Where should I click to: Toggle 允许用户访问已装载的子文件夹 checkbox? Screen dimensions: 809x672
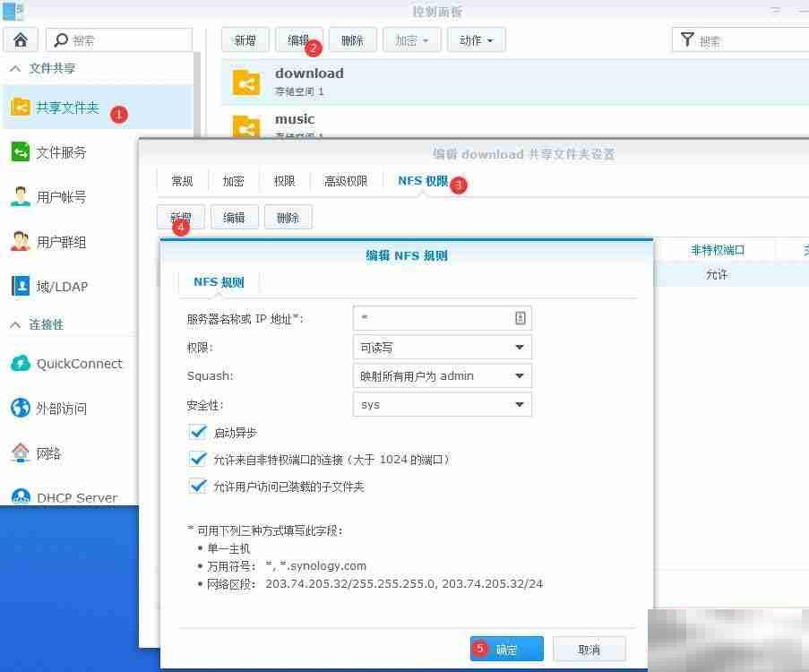(198, 486)
